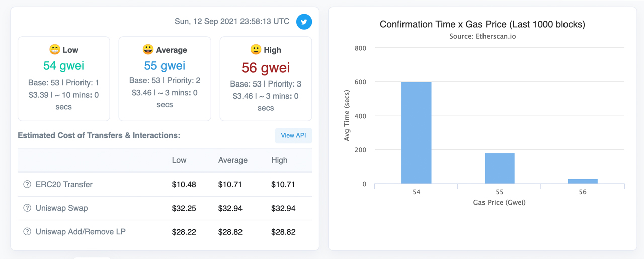Click the slight smile emoji beside High
The image size is (644, 259).
[256, 49]
